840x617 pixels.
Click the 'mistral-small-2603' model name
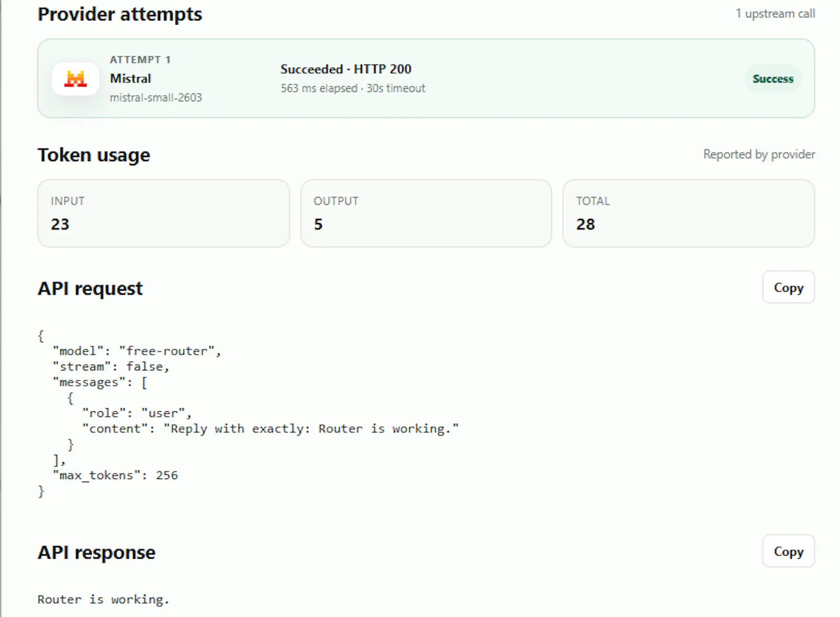tap(156, 98)
